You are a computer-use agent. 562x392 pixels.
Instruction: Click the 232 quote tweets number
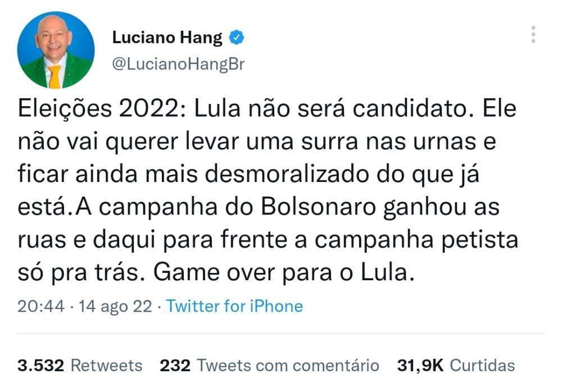175,366
